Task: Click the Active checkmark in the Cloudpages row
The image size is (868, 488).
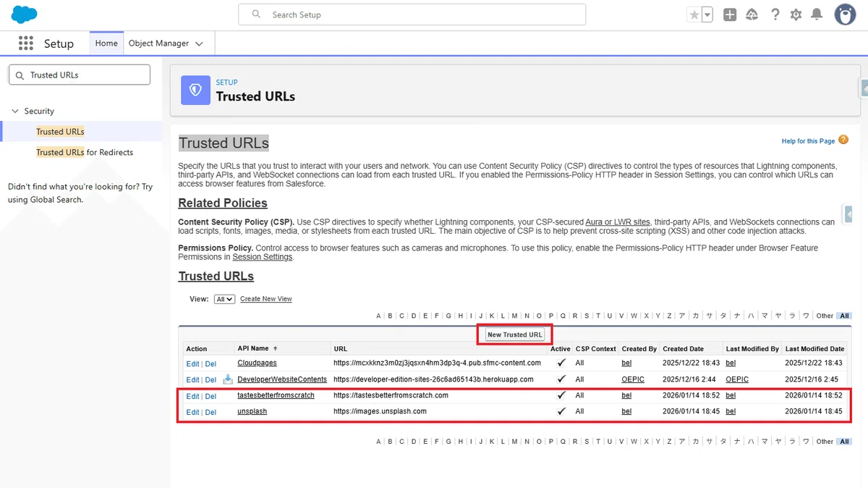Action: tap(561, 362)
